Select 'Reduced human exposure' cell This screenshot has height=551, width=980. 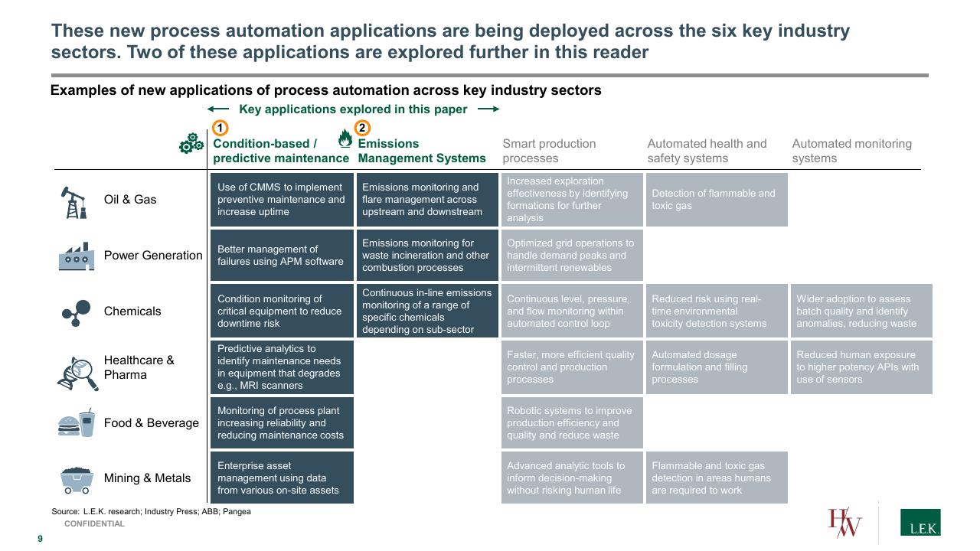[861, 367]
